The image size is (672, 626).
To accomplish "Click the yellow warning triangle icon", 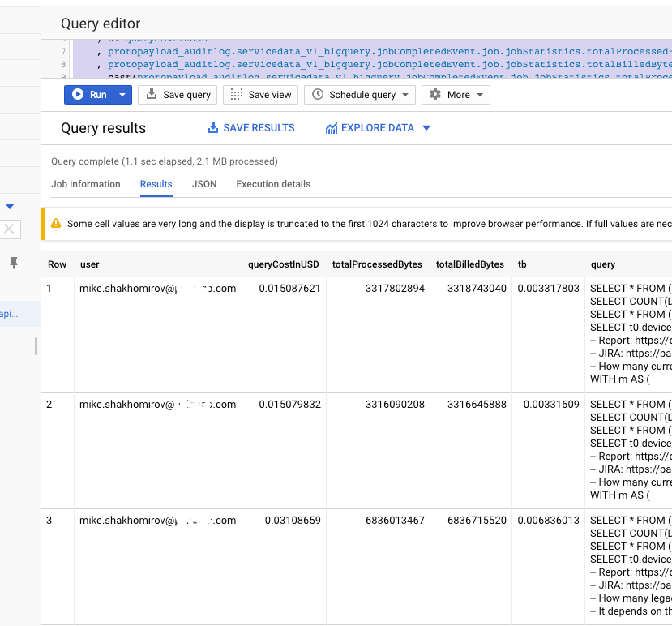I will pos(56,223).
